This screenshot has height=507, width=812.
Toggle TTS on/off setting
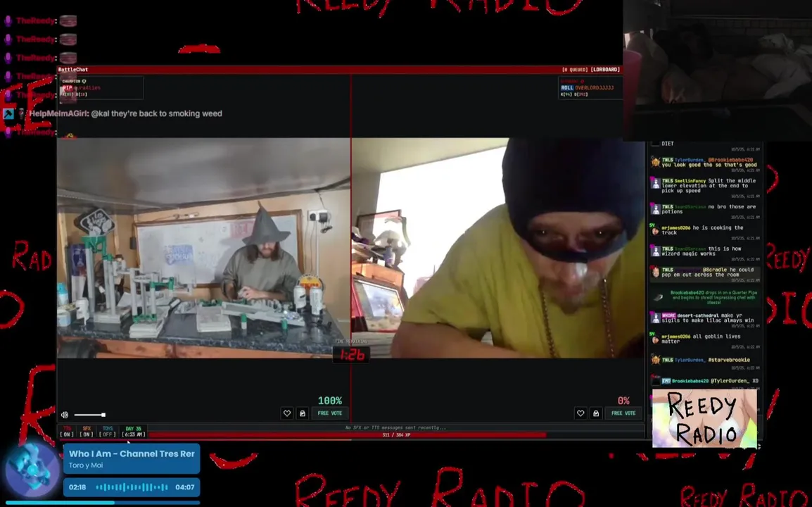[67, 432]
